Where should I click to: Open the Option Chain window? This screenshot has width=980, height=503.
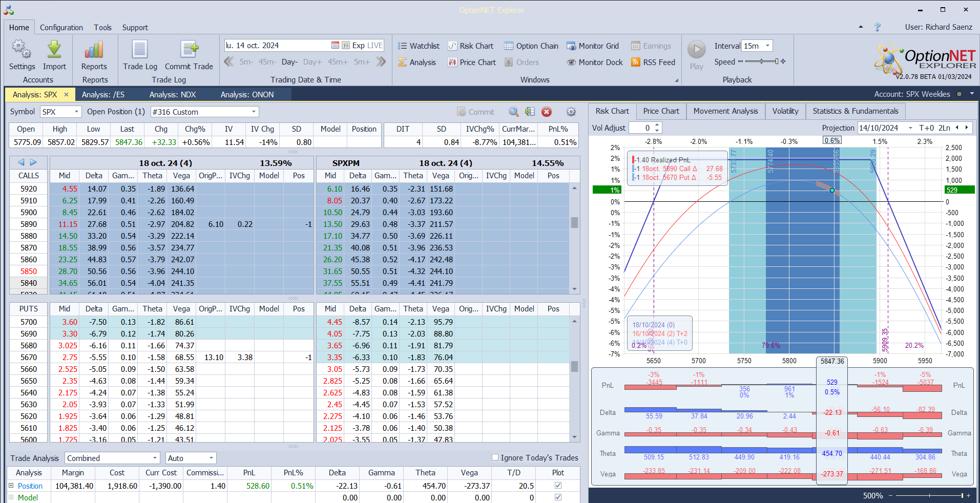pos(531,46)
